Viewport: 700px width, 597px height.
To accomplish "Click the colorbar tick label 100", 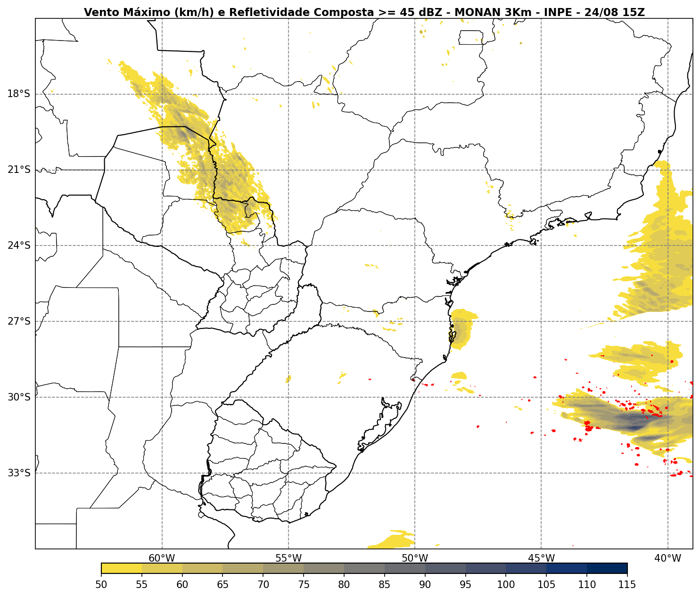I will coord(506,585).
